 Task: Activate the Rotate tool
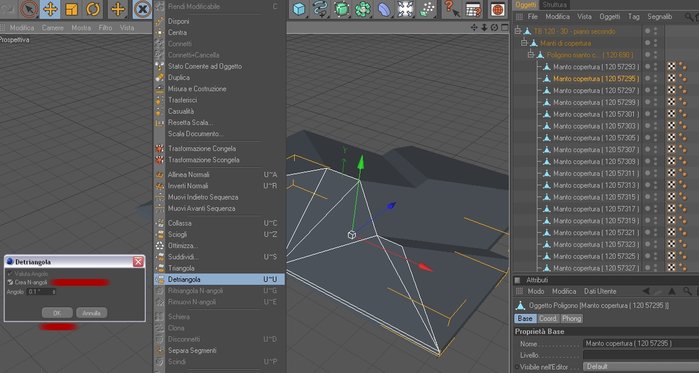[93, 9]
